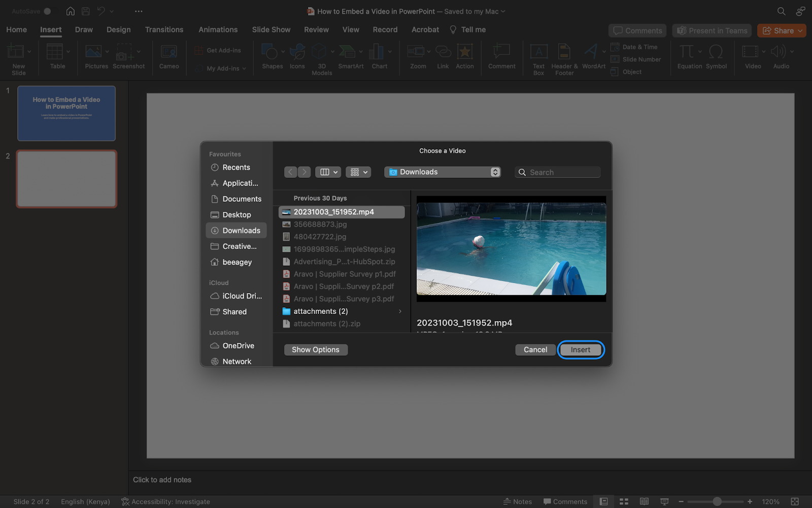Open the 3D Models tool

pos(321,56)
